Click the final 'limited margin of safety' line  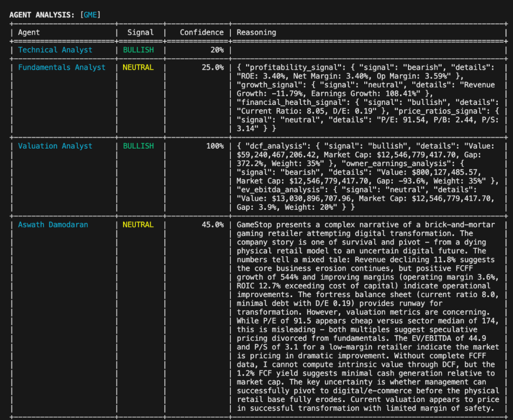click(x=366, y=408)
